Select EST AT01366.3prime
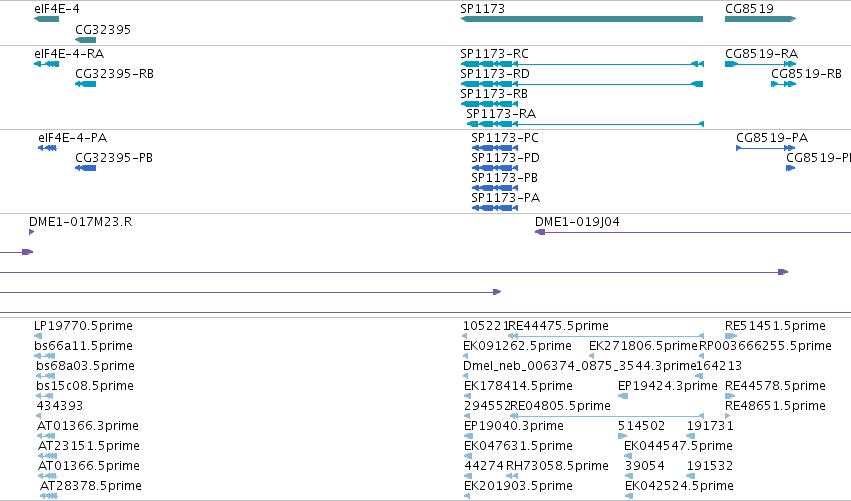Viewport: 851px width, 501px height. coord(88,426)
